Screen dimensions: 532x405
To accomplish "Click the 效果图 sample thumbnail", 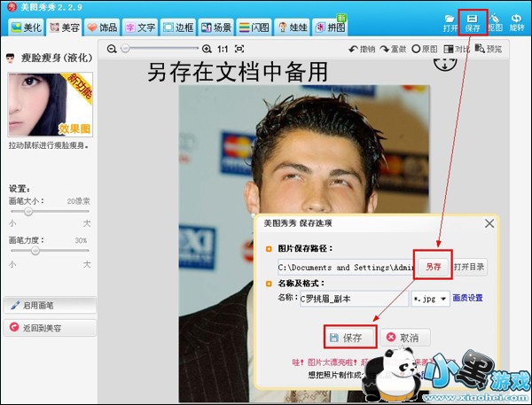I will pyautogui.click(x=51, y=105).
